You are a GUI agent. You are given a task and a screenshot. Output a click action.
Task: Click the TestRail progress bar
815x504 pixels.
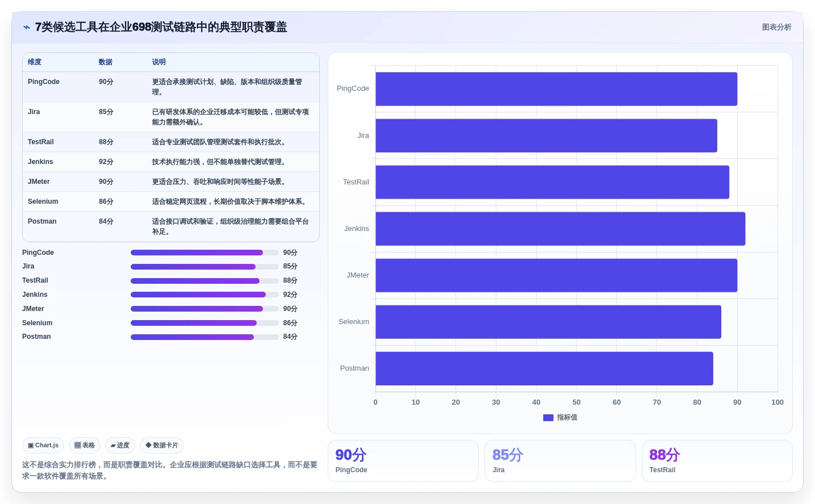[x=204, y=281]
